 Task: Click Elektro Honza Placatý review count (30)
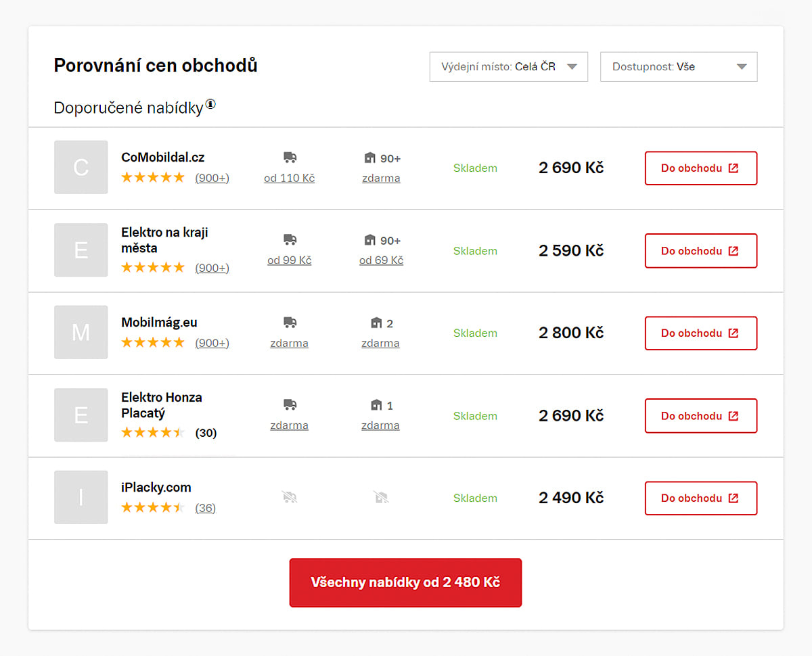tap(206, 433)
